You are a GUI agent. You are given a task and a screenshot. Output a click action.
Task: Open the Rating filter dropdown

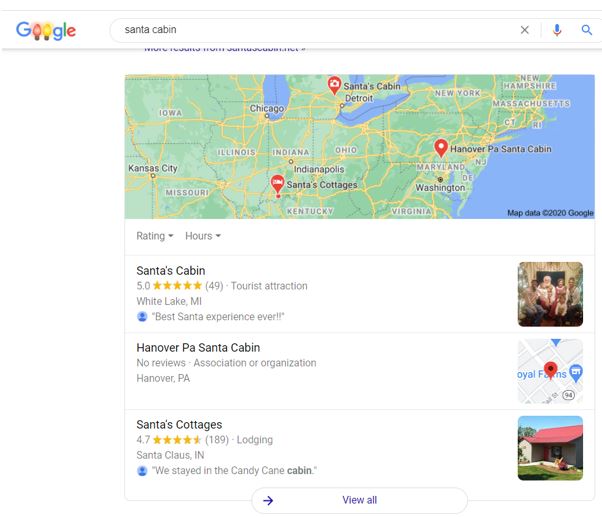(155, 236)
